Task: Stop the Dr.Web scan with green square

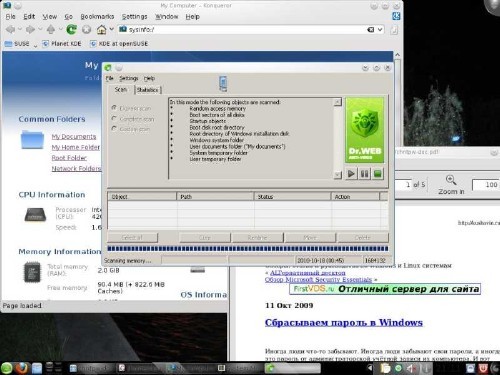Action: click(x=378, y=174)
